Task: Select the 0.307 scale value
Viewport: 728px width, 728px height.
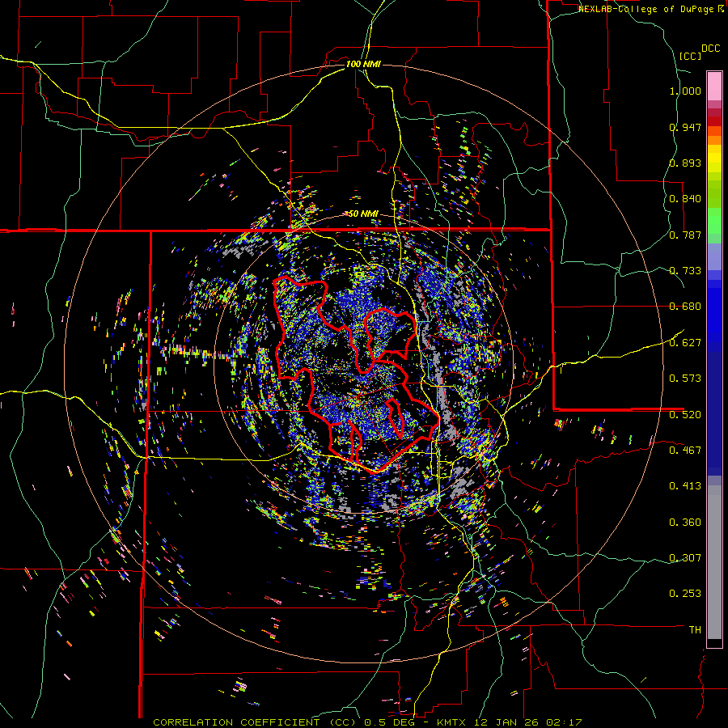Action: [685, 558]
